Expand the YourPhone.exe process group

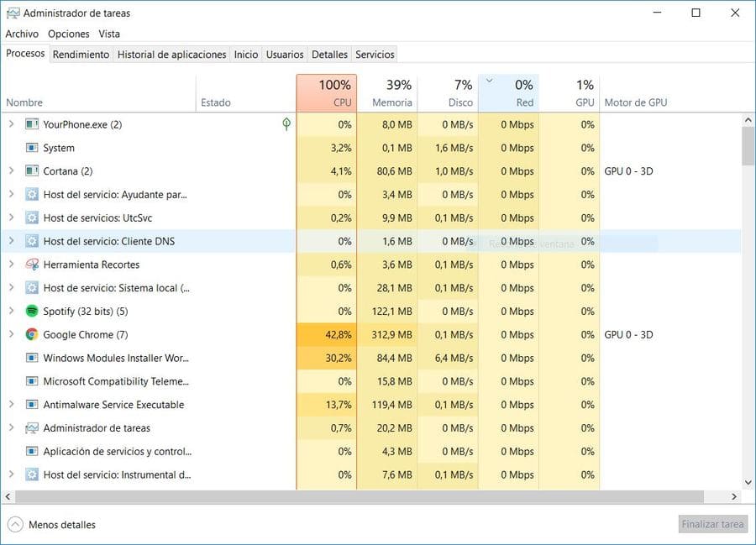click(11, 124)
